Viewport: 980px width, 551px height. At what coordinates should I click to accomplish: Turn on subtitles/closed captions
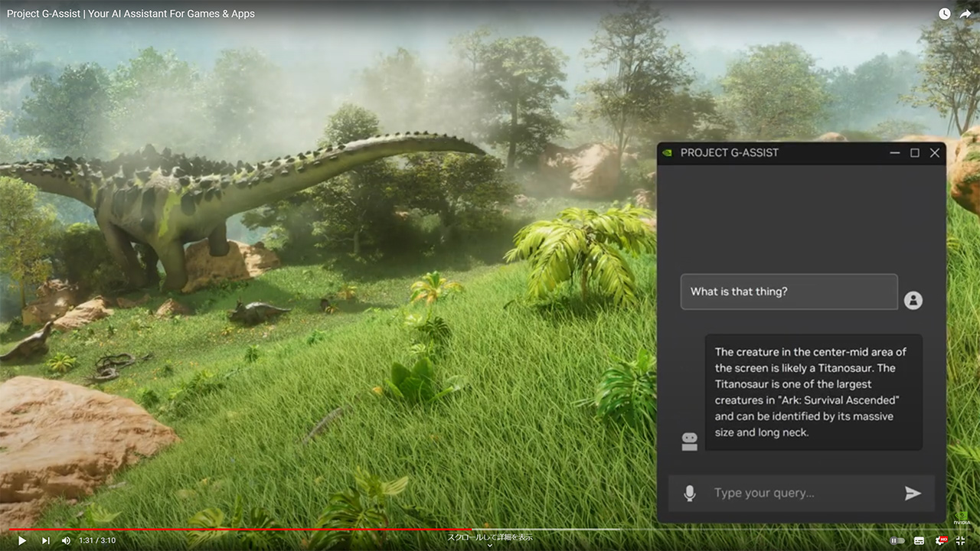click(x=919, y=540)
